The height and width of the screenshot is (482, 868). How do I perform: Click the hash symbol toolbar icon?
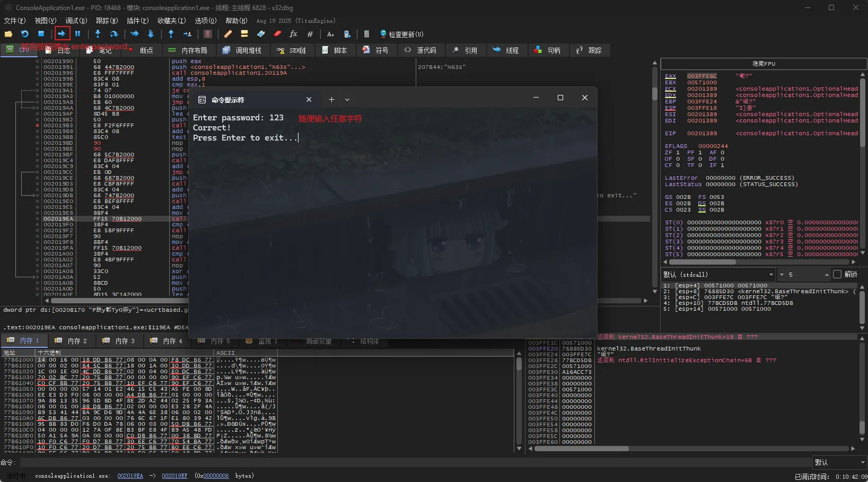[x=310, y=34]
